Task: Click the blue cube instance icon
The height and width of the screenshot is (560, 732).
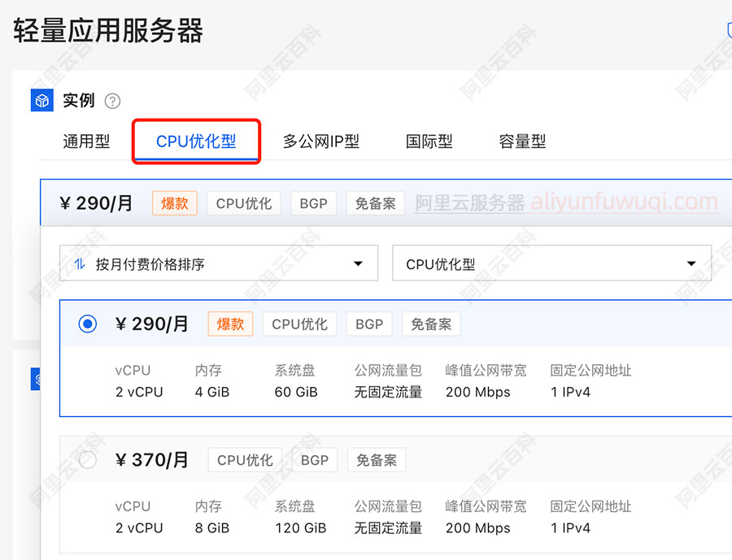Action: 42,100
